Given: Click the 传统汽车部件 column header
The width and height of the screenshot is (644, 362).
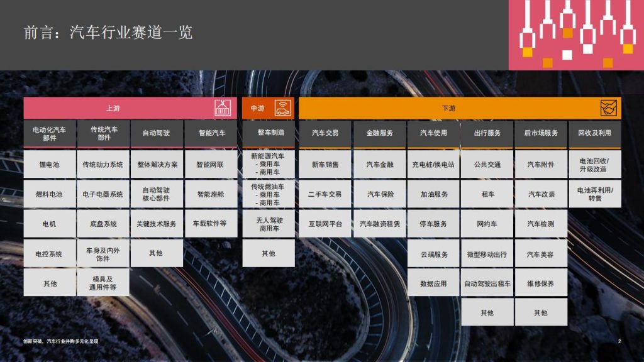Looking at the screenshot, I should tap(103, 134).
